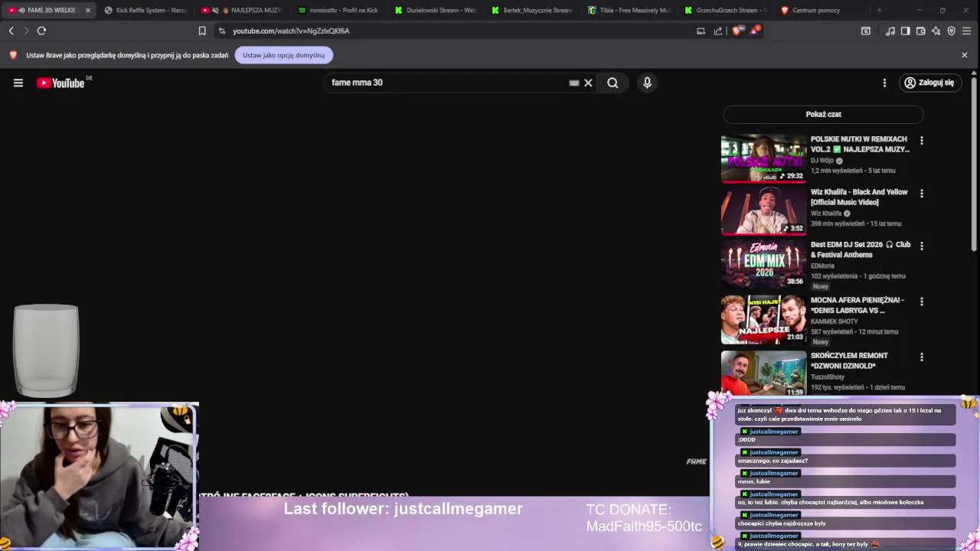Reload the page with refresh icon
This screenshot has width=980, height=551.
point(41,31)
